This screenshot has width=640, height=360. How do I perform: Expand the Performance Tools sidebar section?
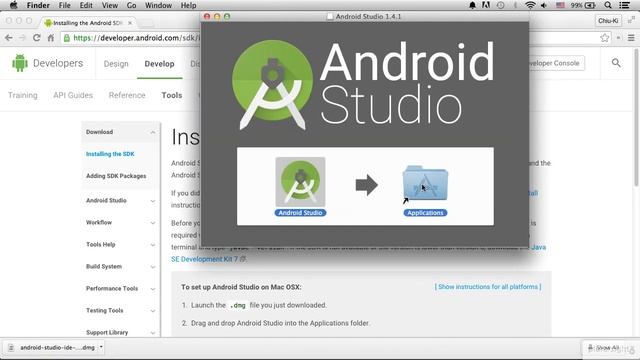(x=153, y=289)
